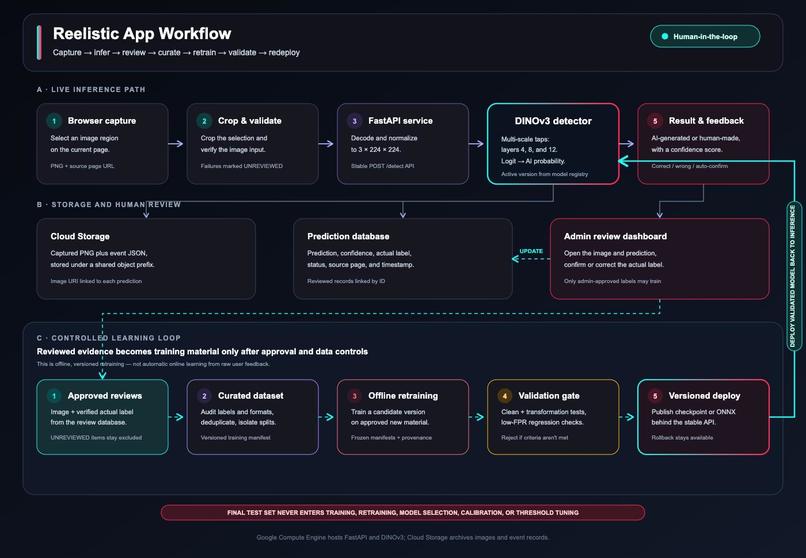Screen dimensions: 806x558
Task: Click the "C · CONTROLLED LEARNING LOOP" heading
Action: tap(108, 338)
